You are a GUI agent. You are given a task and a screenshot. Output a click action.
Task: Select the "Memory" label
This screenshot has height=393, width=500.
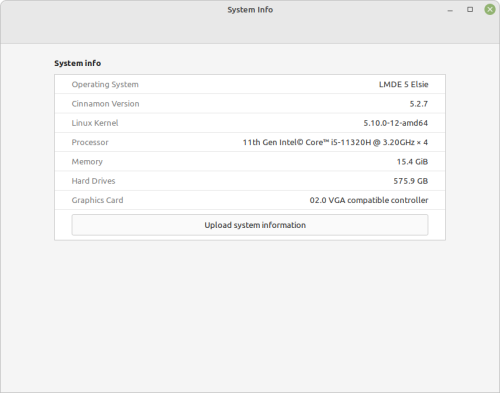(x=87, y=162)
